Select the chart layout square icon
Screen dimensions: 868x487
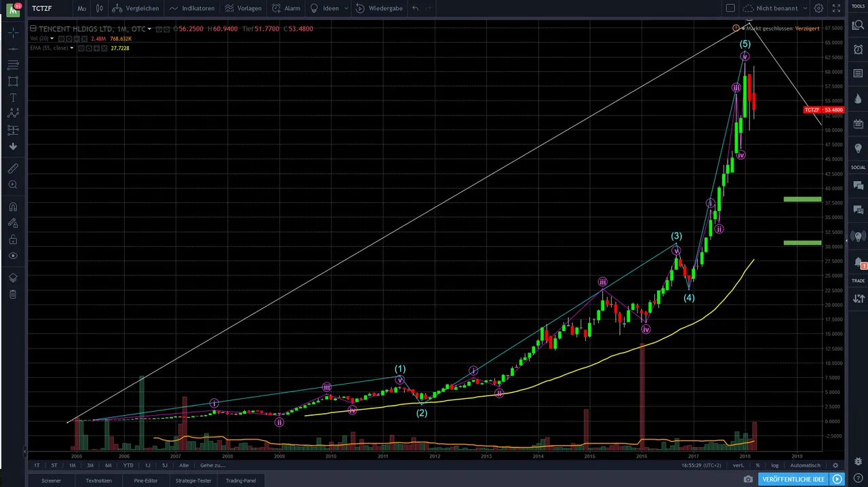pos(730,8)
